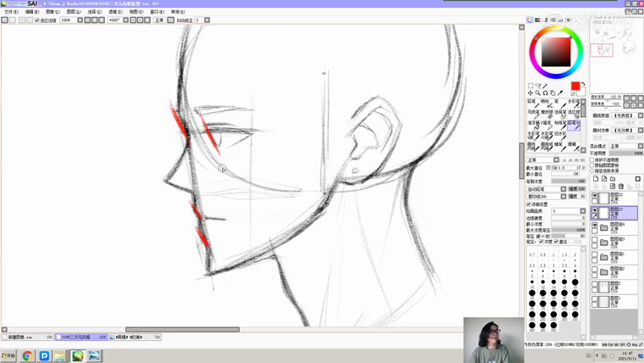The height and width of the screenshot is (363, 644).
Task: Select the rectangular selection tool
Action: pos(530,86)
